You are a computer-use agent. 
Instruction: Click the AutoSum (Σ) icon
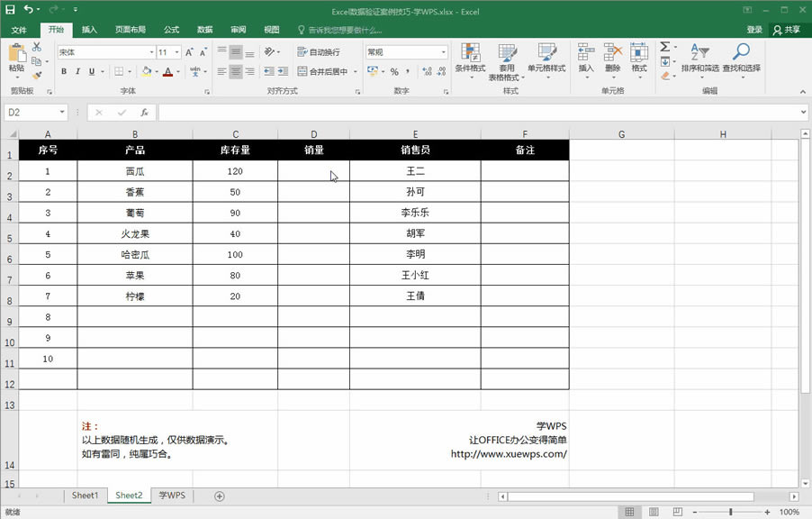tap(665, 45)
